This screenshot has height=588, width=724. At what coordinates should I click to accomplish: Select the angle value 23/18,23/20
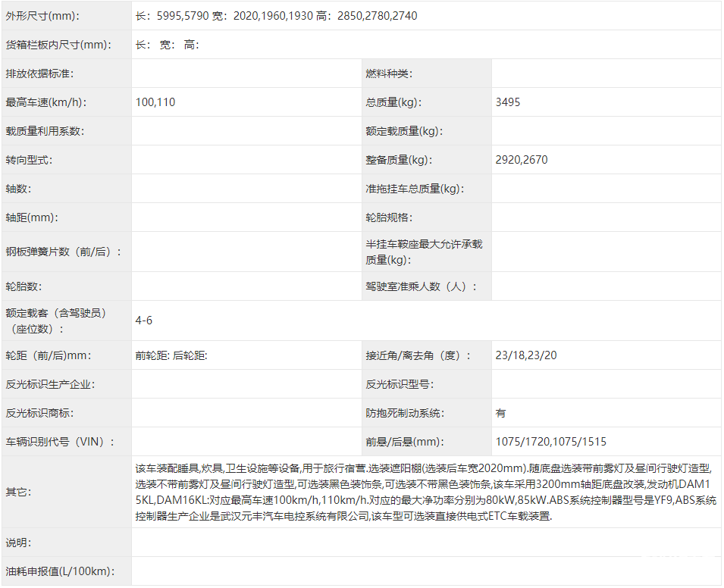point(526,356)
